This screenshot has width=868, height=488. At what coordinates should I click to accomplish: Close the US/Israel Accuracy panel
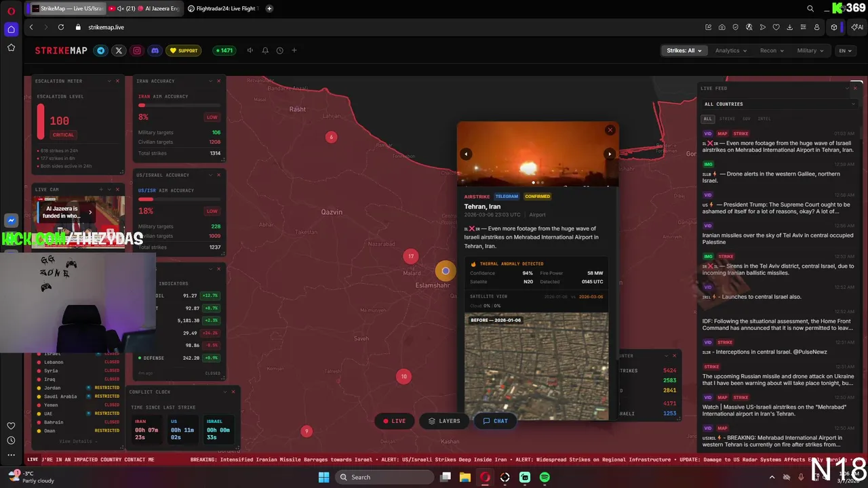pyautogui.click(x=218, y=175)
